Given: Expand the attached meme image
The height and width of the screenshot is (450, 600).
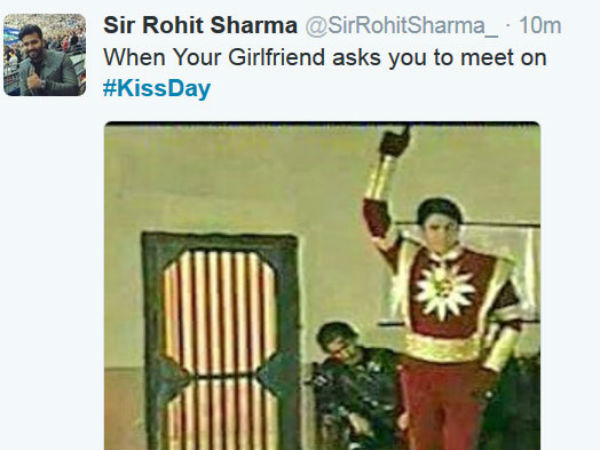Looking at the screenshot, I should click(322, 286).
